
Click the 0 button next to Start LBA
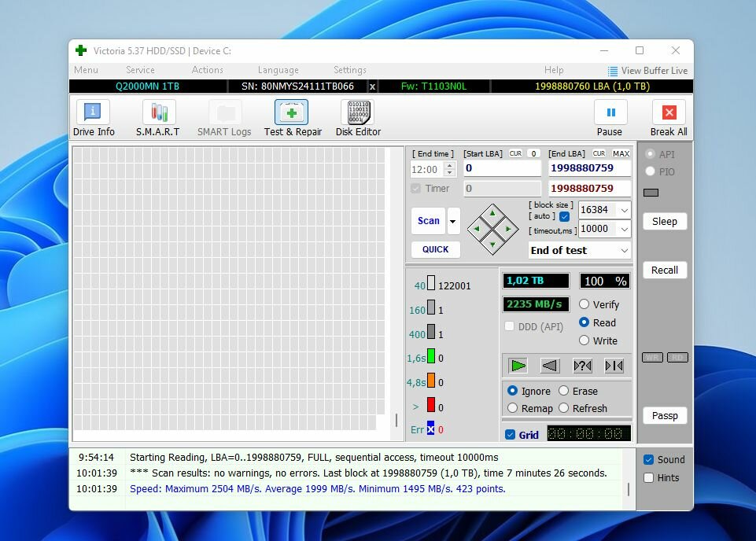click(x=533, y=153)
